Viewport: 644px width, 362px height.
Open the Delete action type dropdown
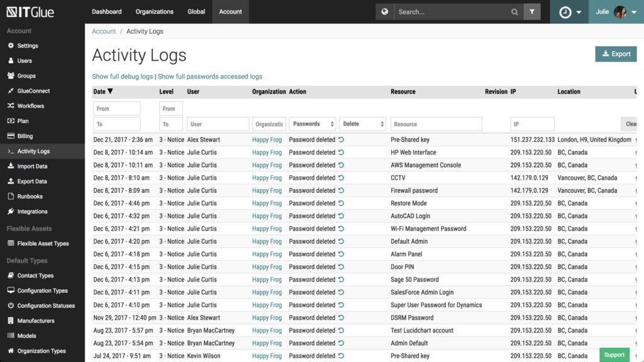click(362, 124)
